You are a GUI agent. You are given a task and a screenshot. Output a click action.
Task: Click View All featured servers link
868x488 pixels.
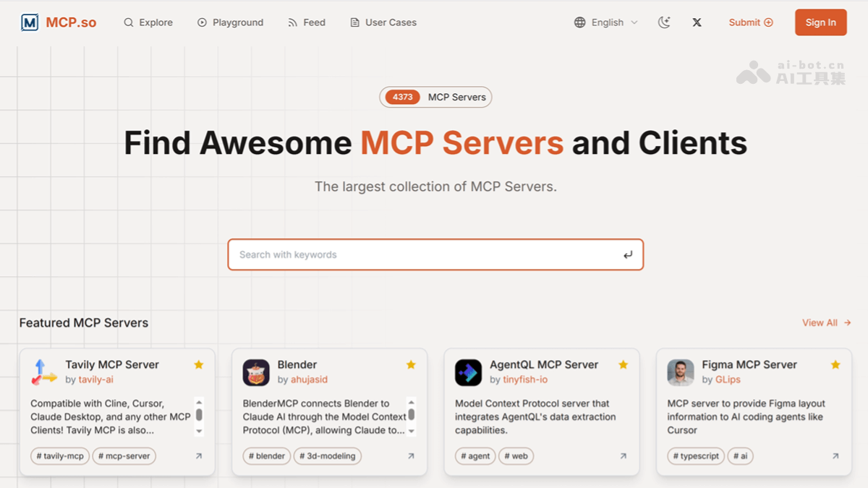[x=826, y=322]
